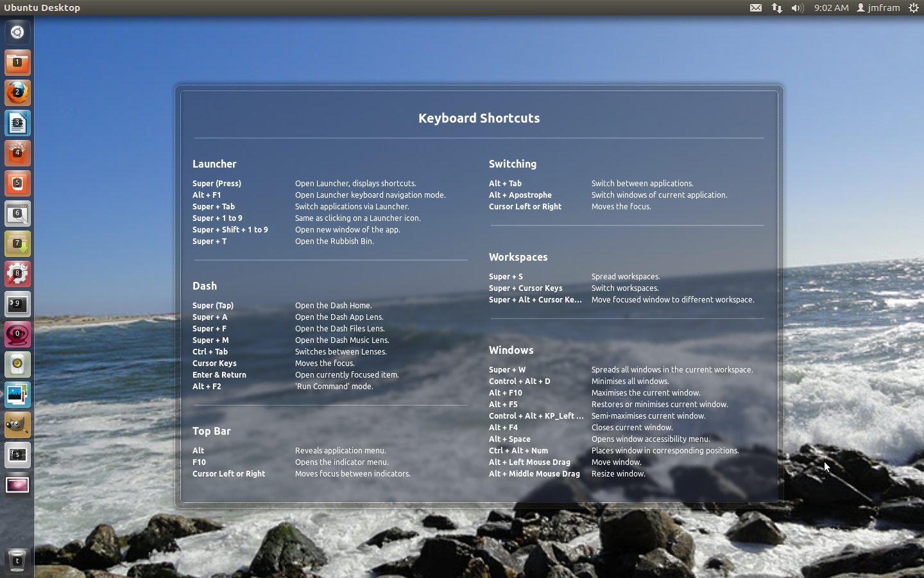Click the network indicator arrows icon
The image size is (924, 578).
tap(776, 8)
